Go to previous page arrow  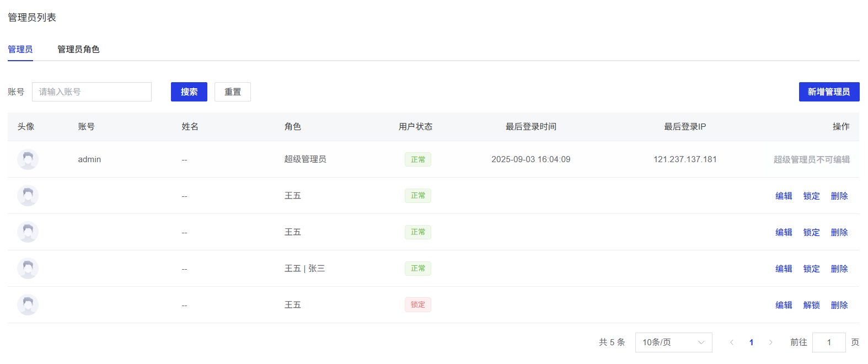coord(732,342)
